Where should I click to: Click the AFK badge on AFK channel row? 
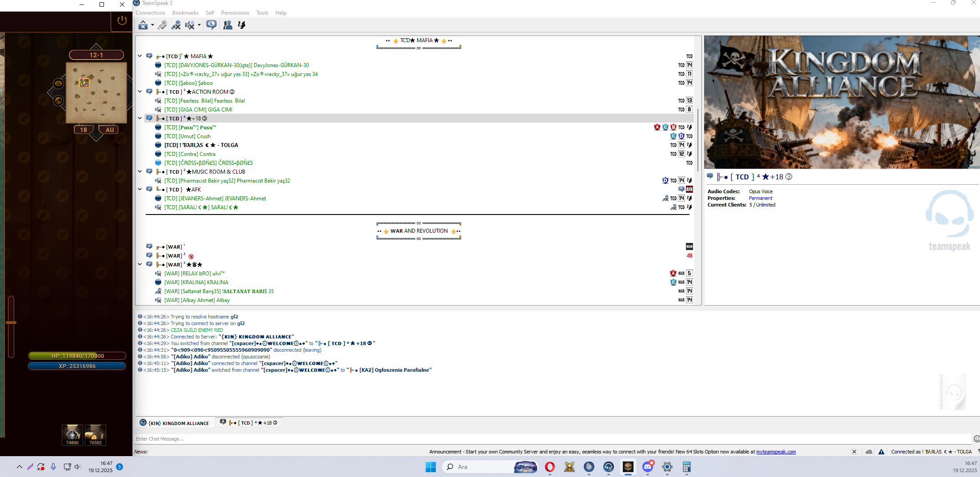click(689, 190)
